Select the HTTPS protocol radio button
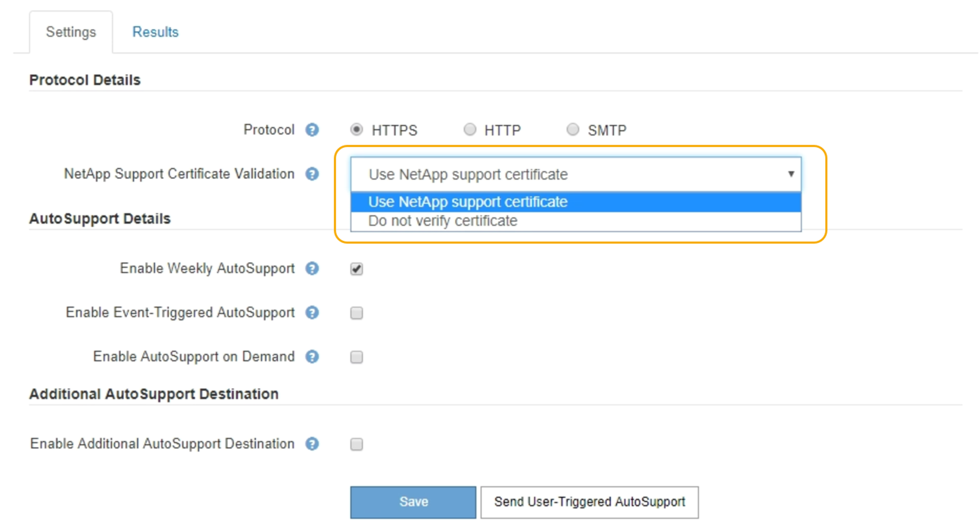 [357, 130]
